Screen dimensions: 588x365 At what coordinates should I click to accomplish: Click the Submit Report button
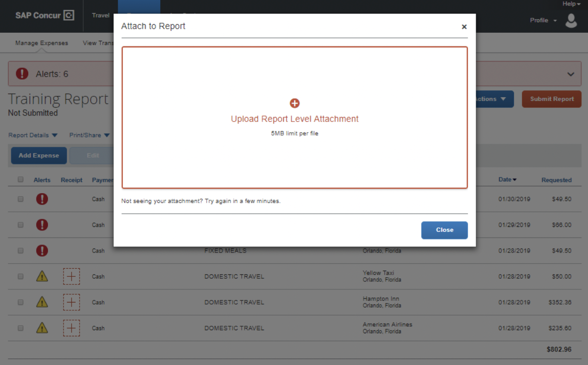551,99
